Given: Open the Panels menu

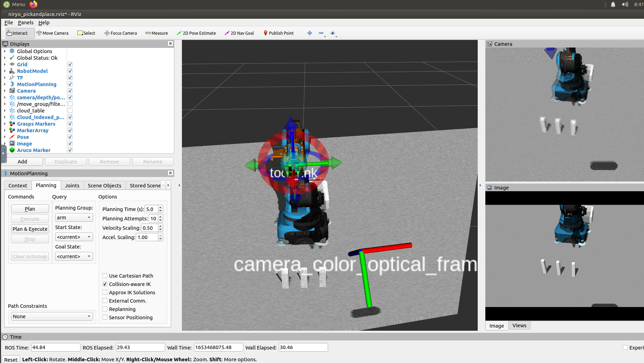Looking at the screenshot, I should tap(26, 23).
